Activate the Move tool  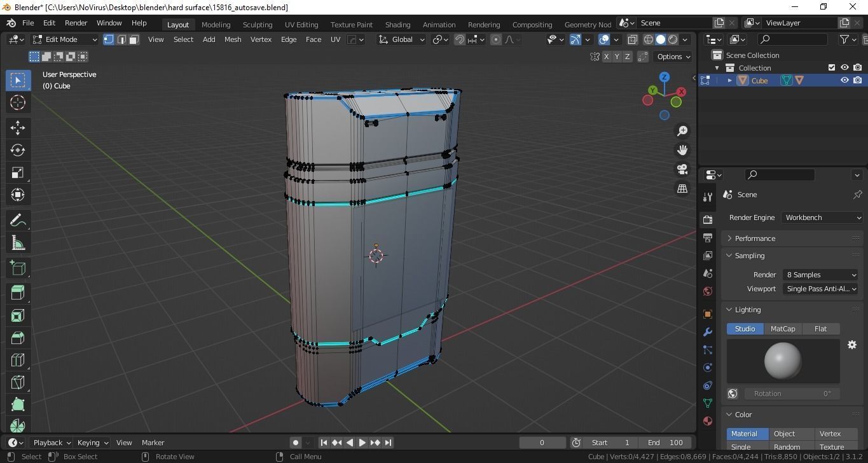(18, 128)
